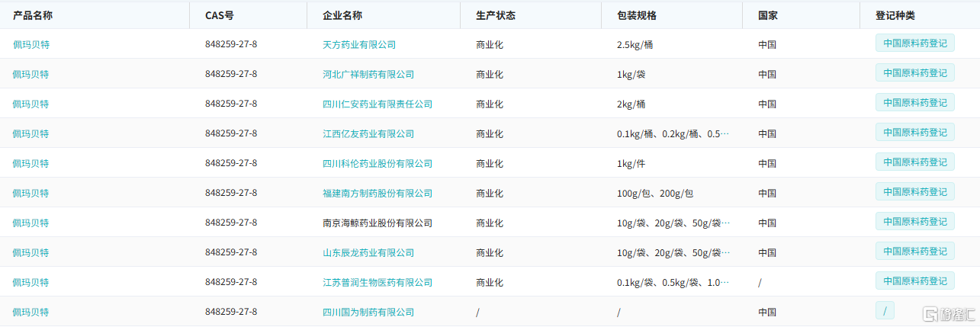The width and height of the screenshot is (980, 327).
Task: Open 佩玛贝特 product link in 河北广祥 row
Action: click(x=31, y=74)
